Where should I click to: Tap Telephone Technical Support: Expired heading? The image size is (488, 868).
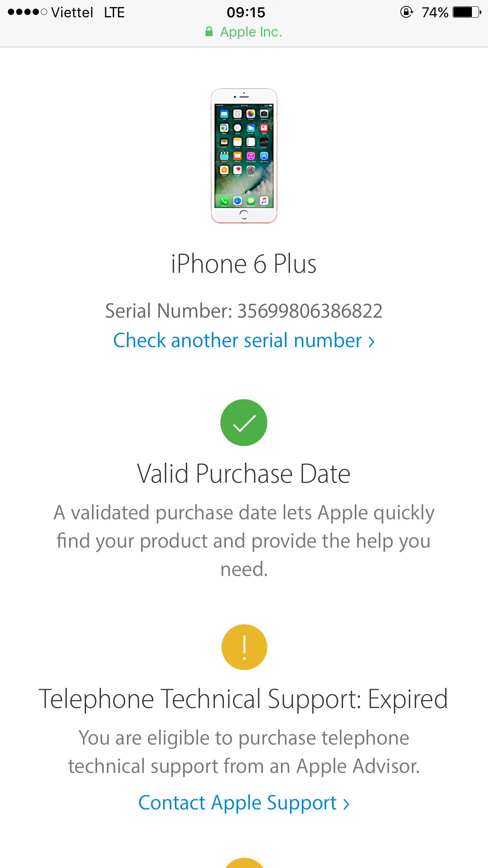[x=244, y=699]
